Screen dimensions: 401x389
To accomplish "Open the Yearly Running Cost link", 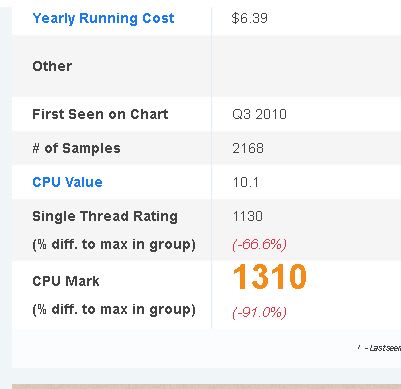I will click(x=103, y=18).
